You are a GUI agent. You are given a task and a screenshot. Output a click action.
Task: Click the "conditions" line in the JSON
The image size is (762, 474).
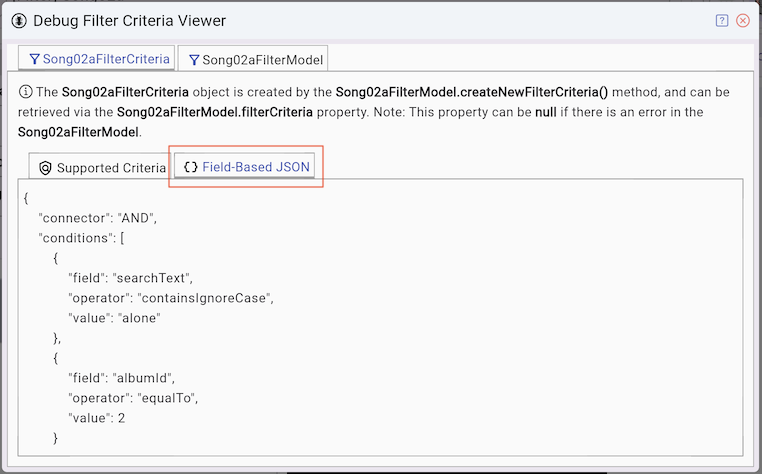tap(81, 238)
